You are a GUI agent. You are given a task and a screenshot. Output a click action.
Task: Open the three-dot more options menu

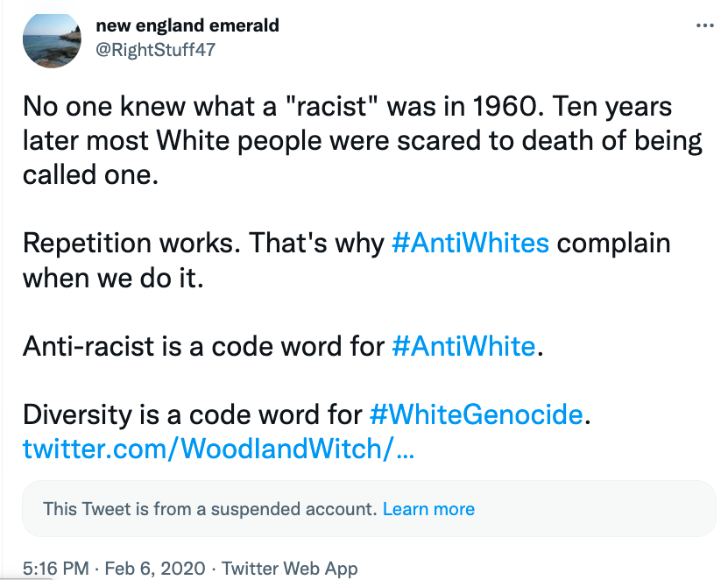(705, 25)
